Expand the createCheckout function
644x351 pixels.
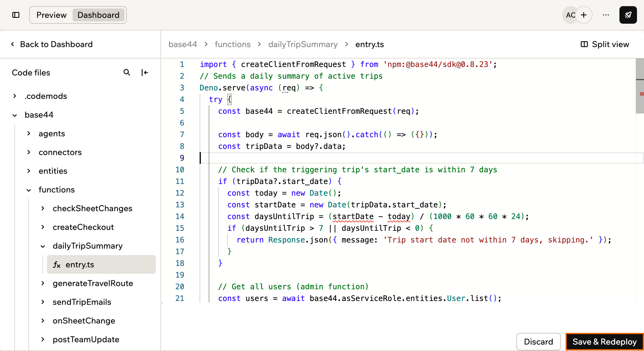[x=43, y=227]
